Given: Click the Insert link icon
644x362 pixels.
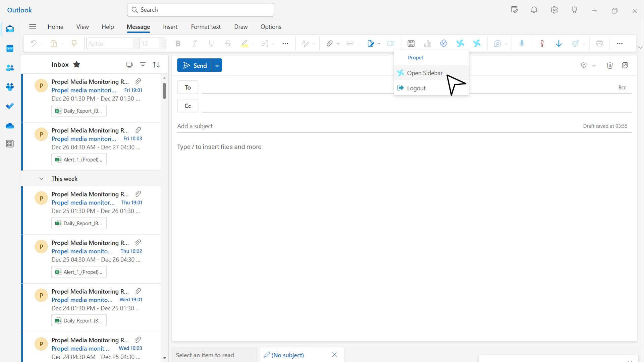Looking at the screenshot, I should tap(350, 44).
